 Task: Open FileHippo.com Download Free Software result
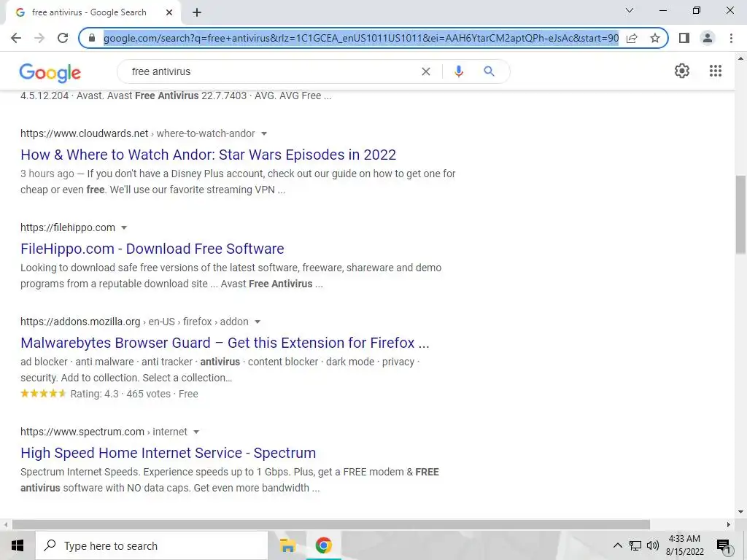pyautogui.click(x=152, y=249)
